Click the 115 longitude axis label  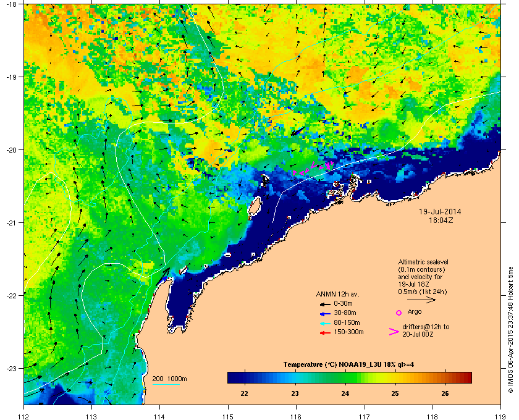228,416
